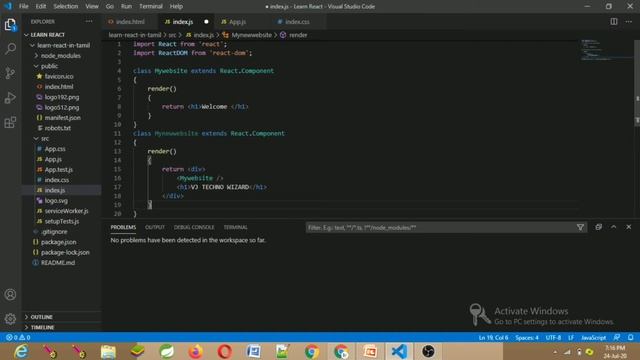640x360 pixels.
Task: Show the DEBUG CONSOLE panel tab
Action: [194, 227]
